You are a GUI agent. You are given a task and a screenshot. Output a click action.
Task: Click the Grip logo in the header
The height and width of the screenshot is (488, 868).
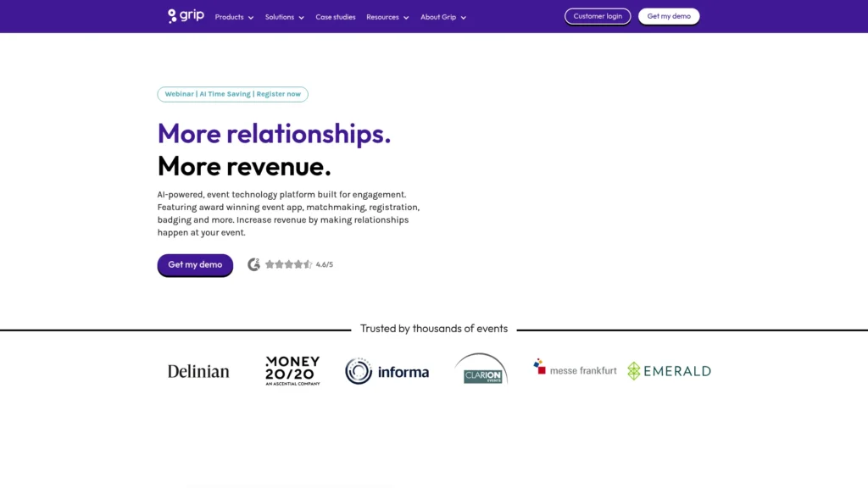click(186, 16)
